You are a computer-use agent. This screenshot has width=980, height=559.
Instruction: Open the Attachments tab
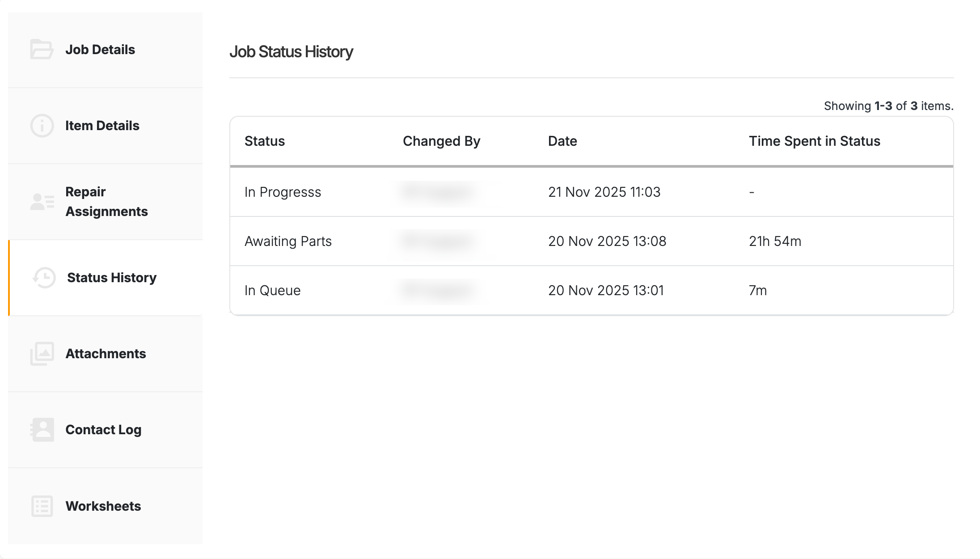click(x=106, y=354)
